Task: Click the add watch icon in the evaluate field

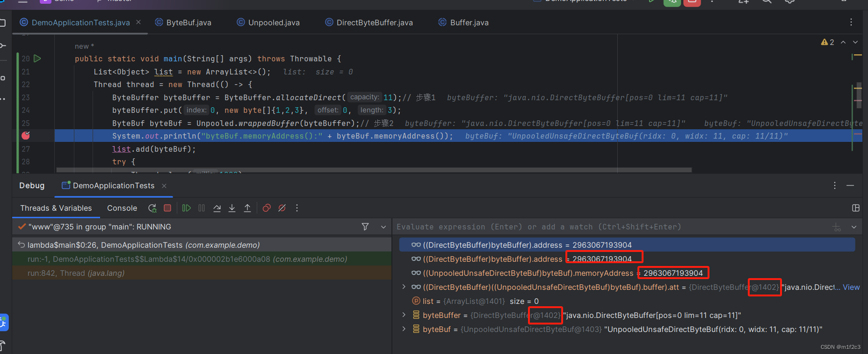Action: tap(837, 227)
